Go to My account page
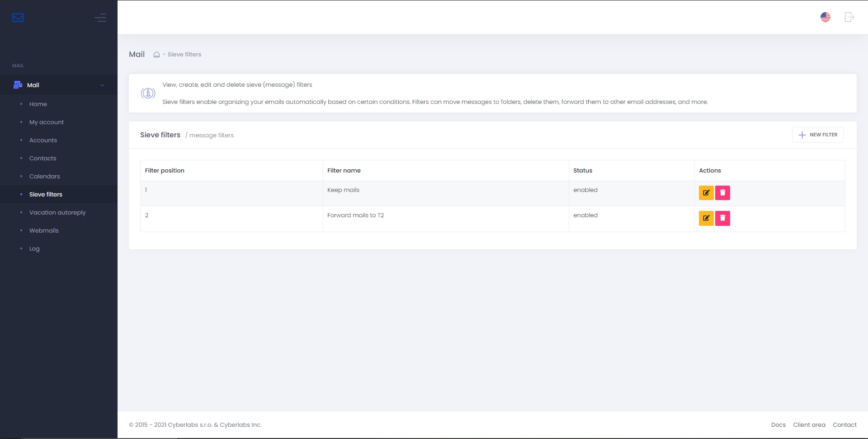 (x=47, y=122)
